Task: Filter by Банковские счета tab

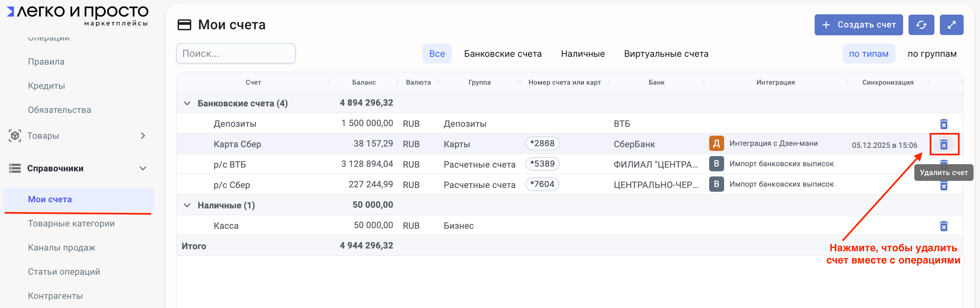Action: point(503,54)
